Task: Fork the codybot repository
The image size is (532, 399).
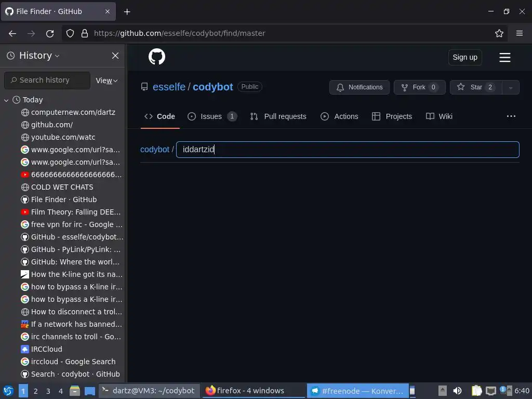Action: coord(419,87)
